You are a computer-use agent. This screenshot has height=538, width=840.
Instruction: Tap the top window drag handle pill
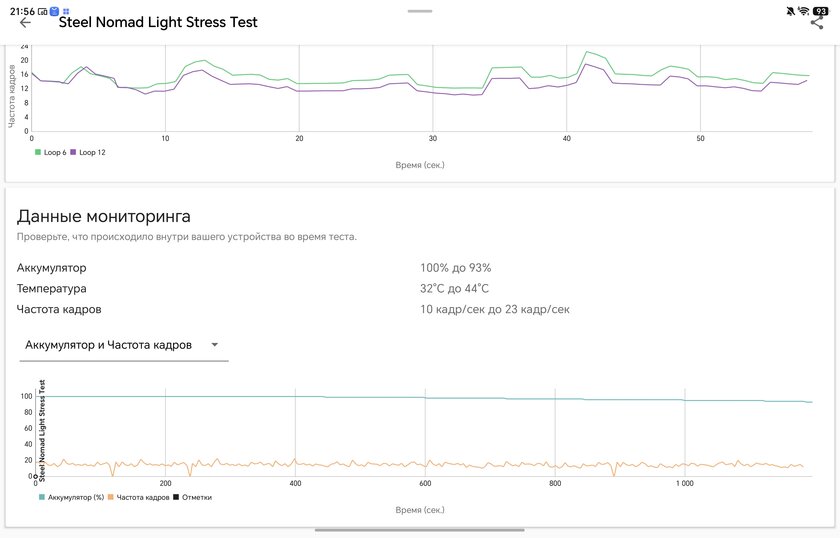(419, 11)
